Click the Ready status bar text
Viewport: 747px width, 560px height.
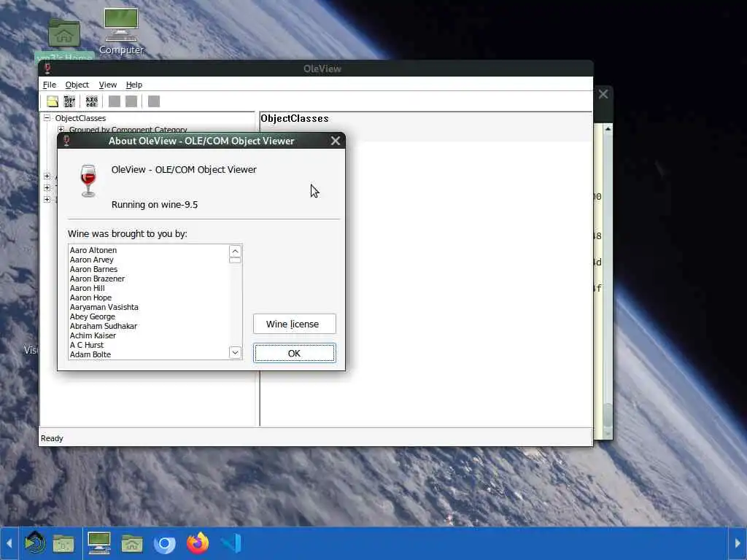click(52, 438)
